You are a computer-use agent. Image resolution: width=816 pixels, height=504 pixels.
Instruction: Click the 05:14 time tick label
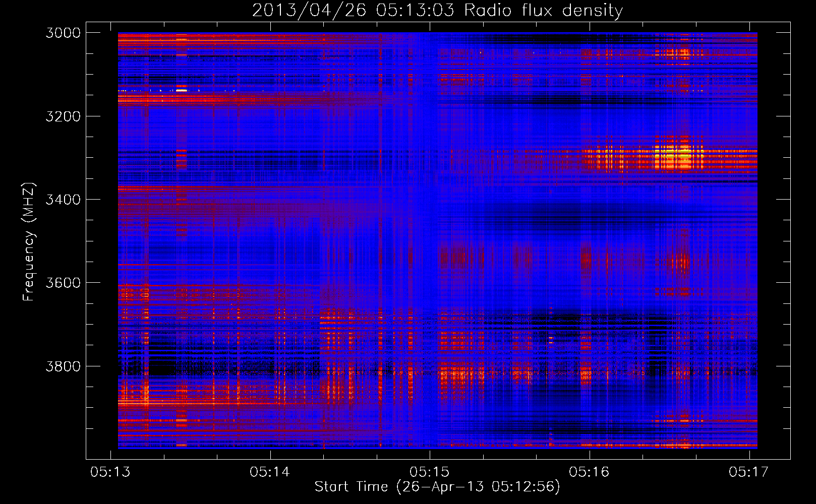click(270, 472)
